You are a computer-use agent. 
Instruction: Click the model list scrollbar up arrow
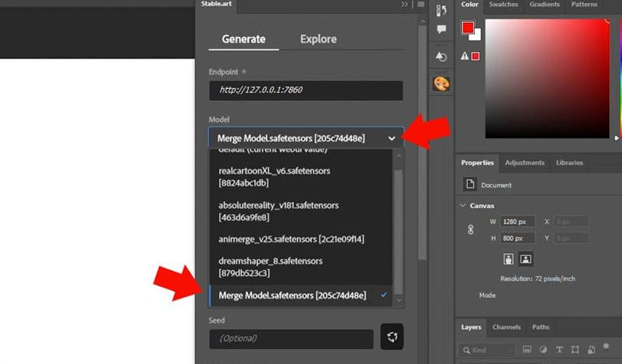pos(399,156)
